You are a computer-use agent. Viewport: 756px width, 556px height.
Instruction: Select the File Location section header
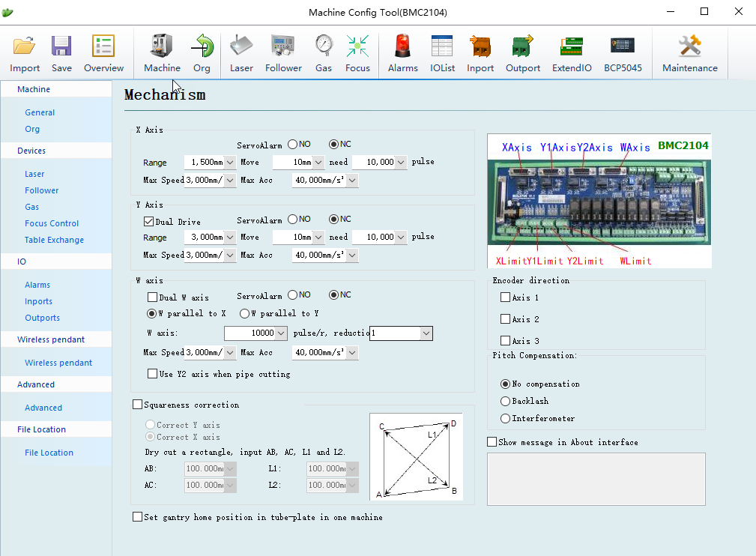(x=56, y=429)
